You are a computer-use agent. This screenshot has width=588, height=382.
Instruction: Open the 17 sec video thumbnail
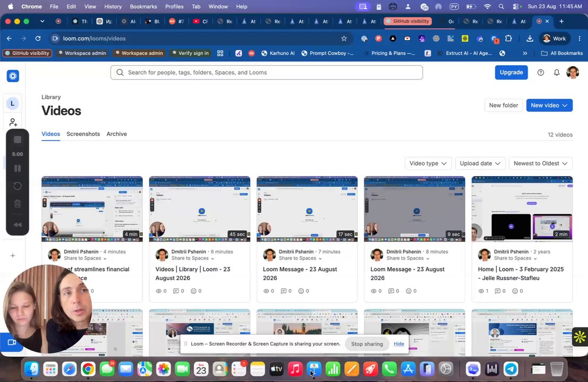coord(307,209)
